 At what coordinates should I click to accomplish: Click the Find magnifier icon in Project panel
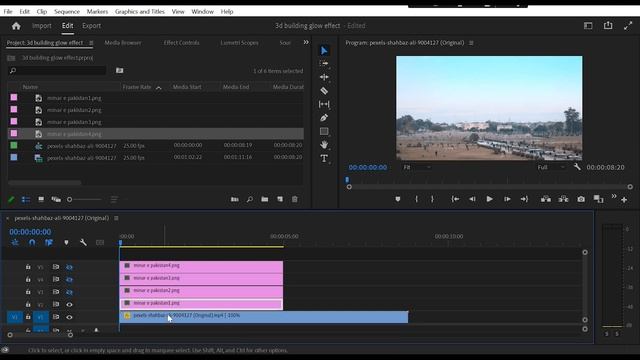249,199
